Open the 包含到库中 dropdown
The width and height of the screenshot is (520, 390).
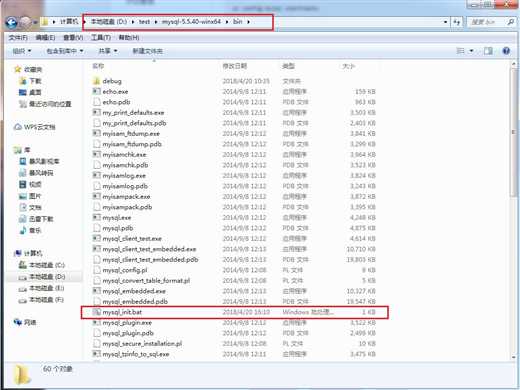tap(65, 51)
